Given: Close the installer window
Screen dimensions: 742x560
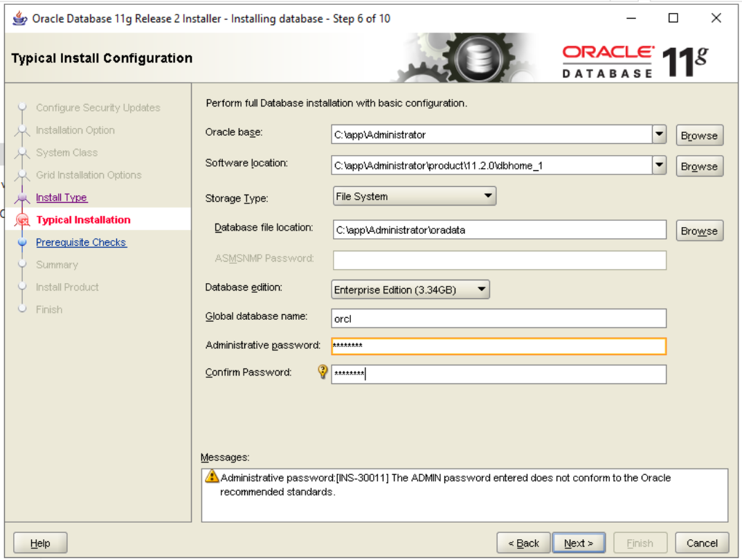Looking at the screenshot, I should tap(716, 19).
